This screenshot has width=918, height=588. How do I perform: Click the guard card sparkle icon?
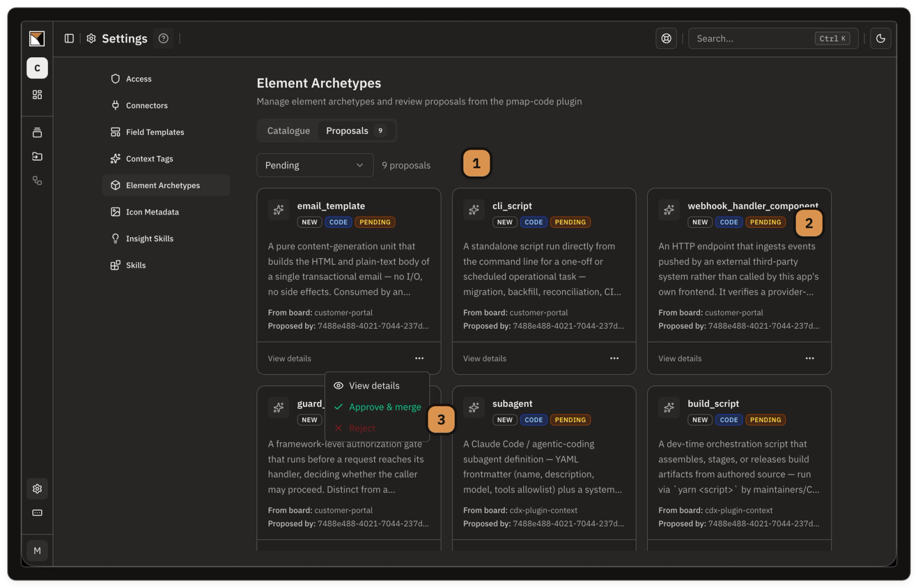(x=279, y=408)
